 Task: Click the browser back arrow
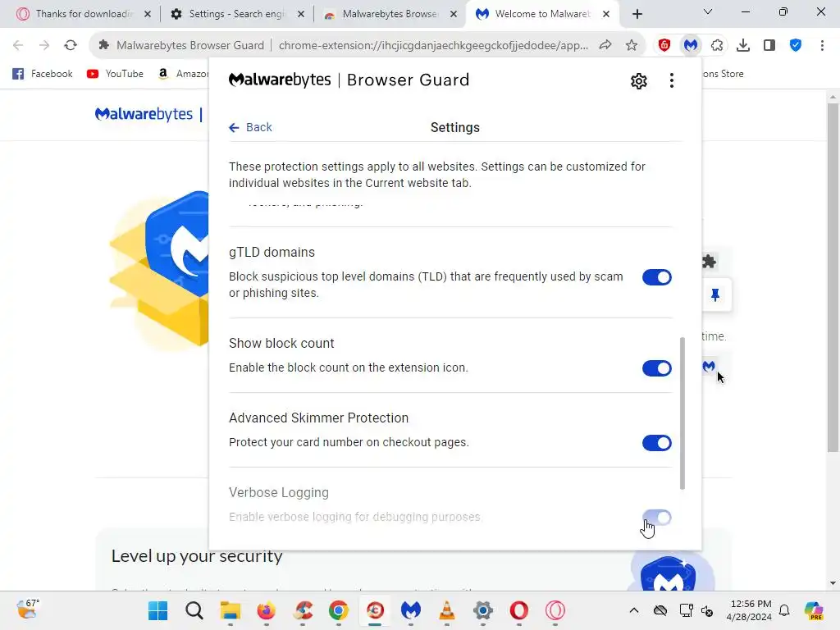(x=18, y=46)
